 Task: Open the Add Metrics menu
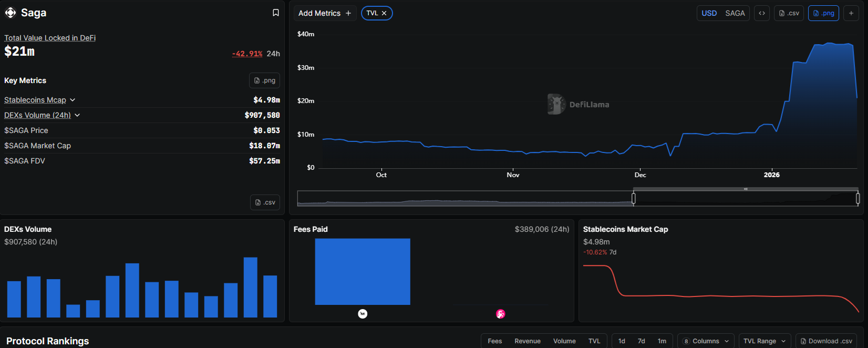coord(325,13)
